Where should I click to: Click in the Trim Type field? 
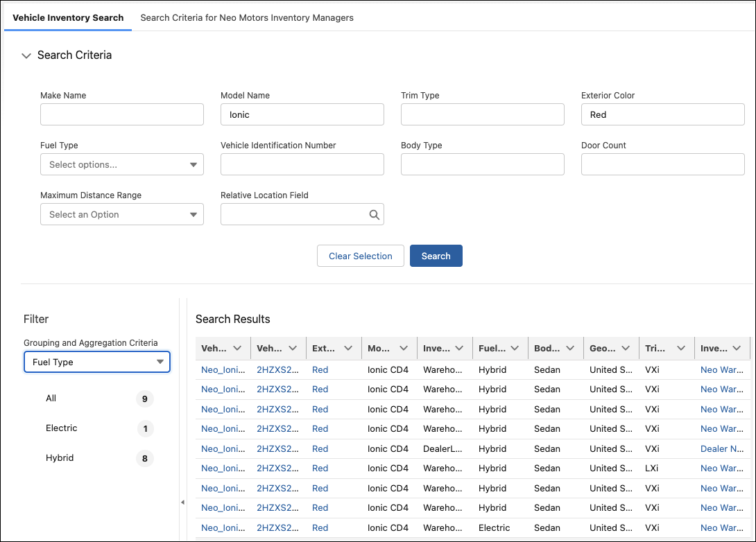483,114
